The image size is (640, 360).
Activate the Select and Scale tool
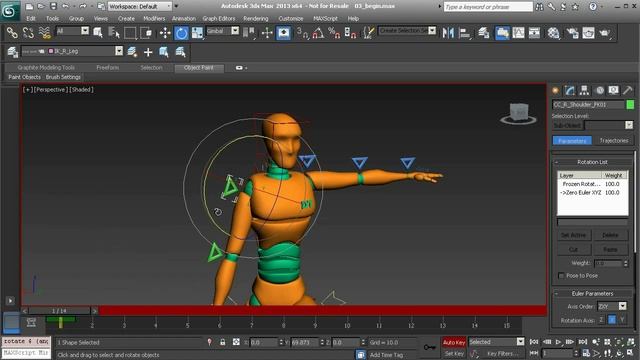pos(198,32)
